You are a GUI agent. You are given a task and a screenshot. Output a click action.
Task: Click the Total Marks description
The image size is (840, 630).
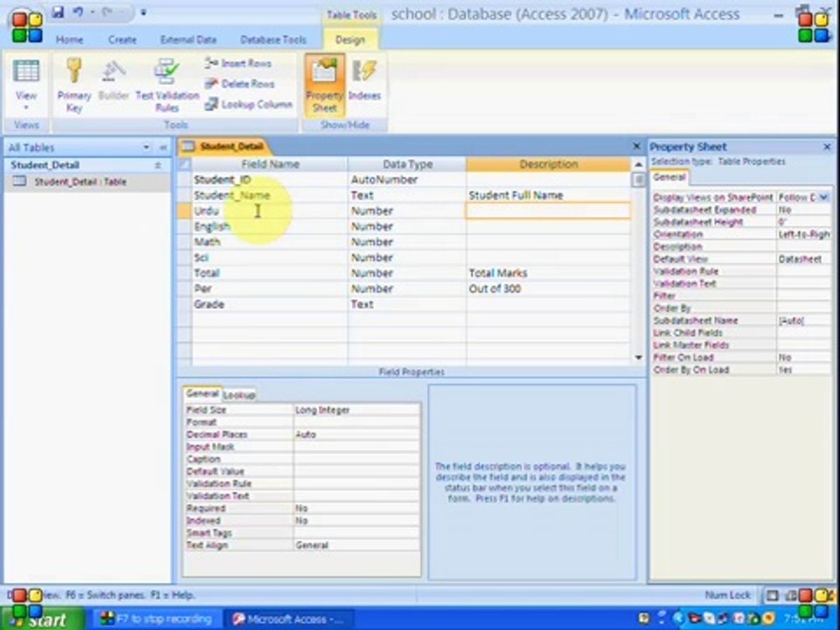498,273
